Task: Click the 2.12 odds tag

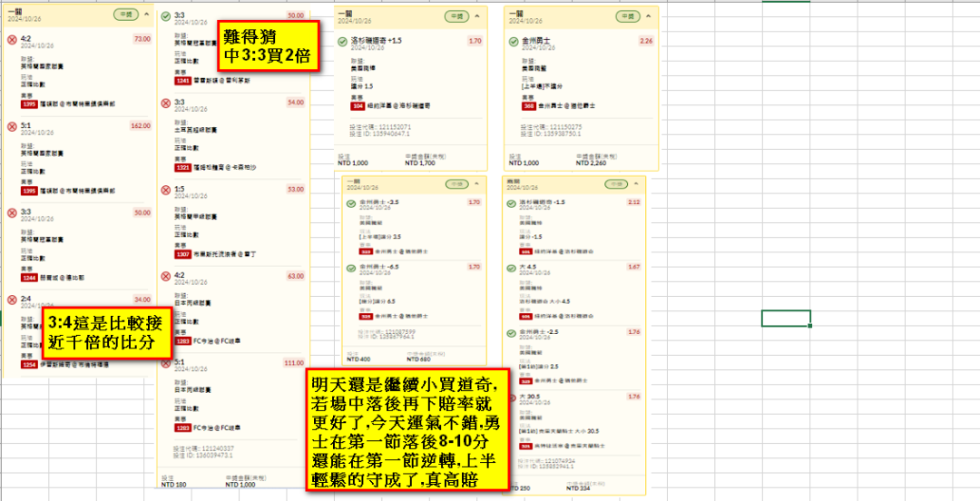Action: point(633,202)
